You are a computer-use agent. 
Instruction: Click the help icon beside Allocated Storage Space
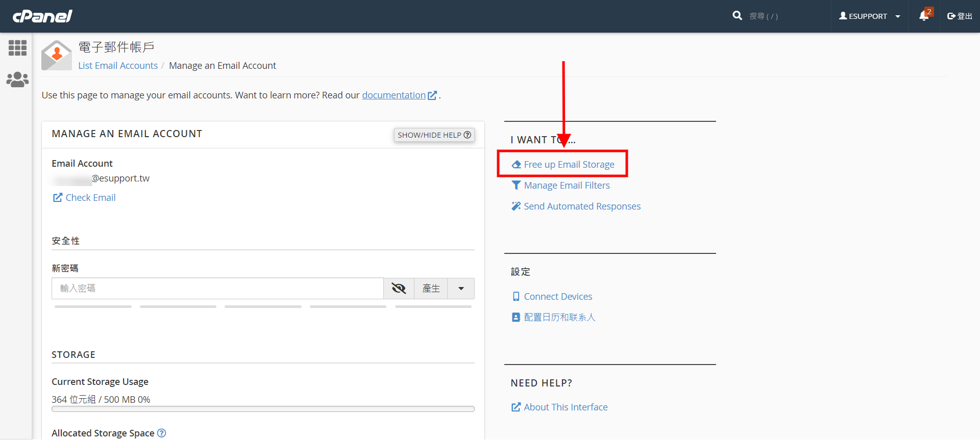tap(162, 433)
